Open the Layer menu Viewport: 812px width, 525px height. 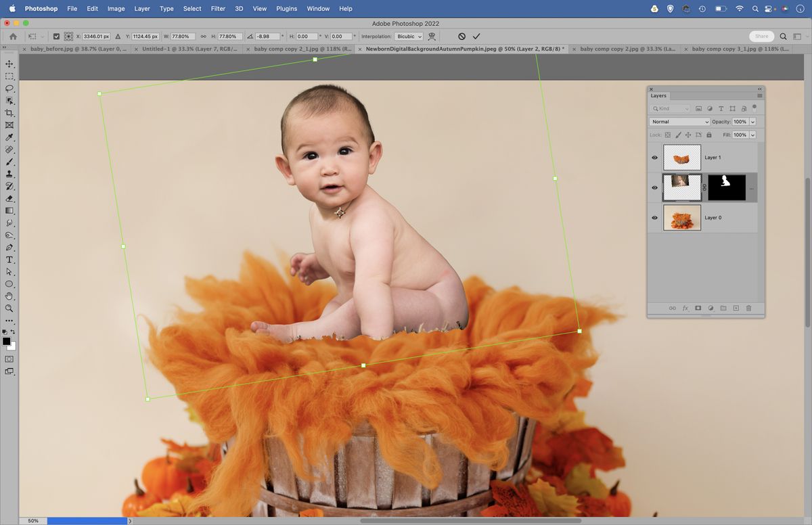142,9
